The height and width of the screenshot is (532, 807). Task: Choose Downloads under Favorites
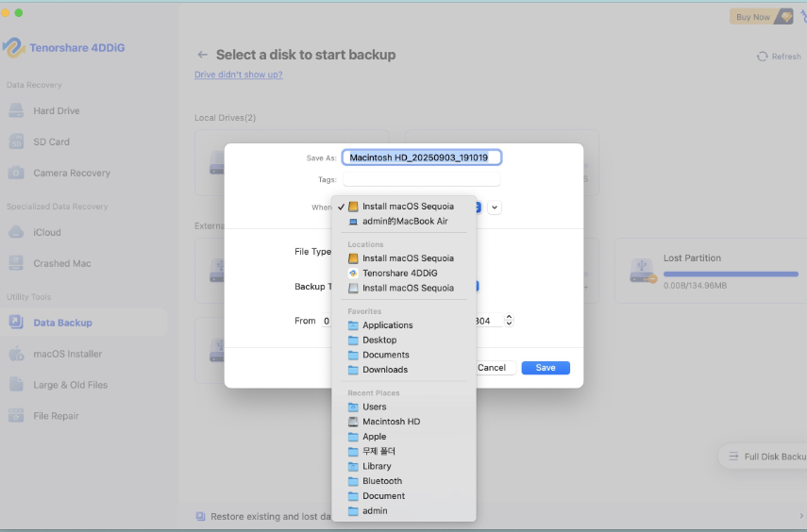pyautogui.click(x=404, y=370)
